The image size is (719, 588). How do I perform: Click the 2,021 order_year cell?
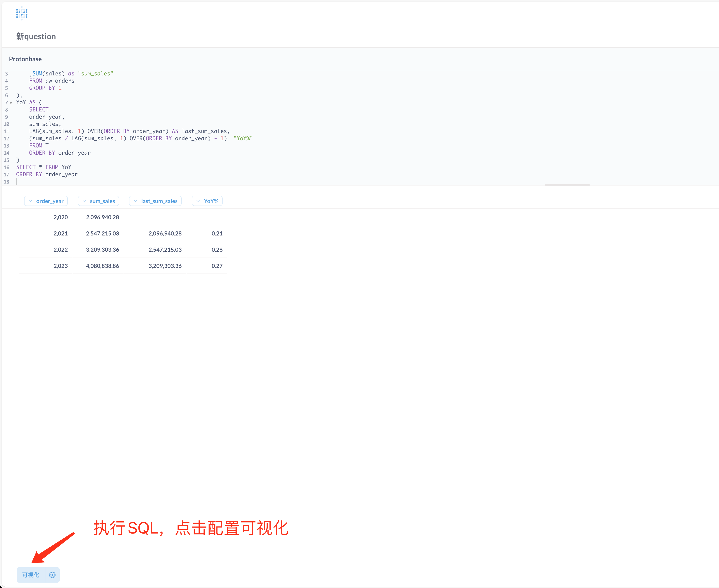click(61, 233)
